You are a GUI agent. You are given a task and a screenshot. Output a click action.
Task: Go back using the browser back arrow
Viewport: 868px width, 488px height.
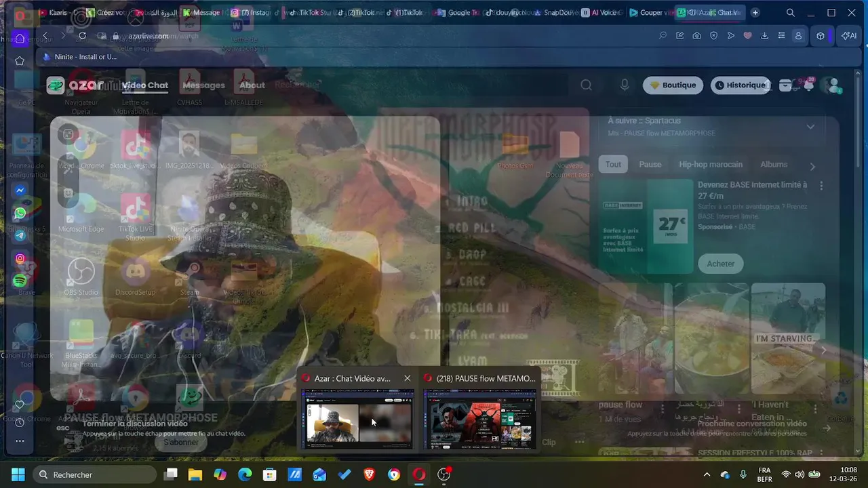(45, 36)
